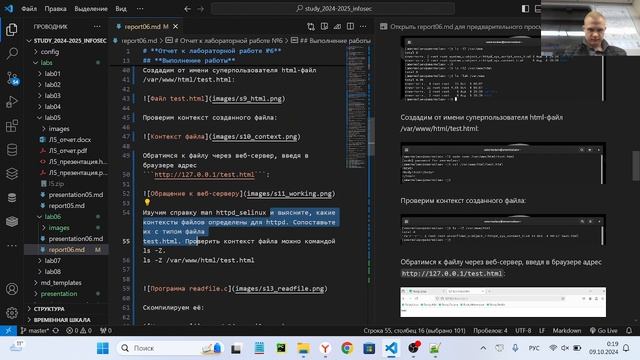
Task: Open Explorer views and more actions ellipsis
Action: tap(97, 27)
